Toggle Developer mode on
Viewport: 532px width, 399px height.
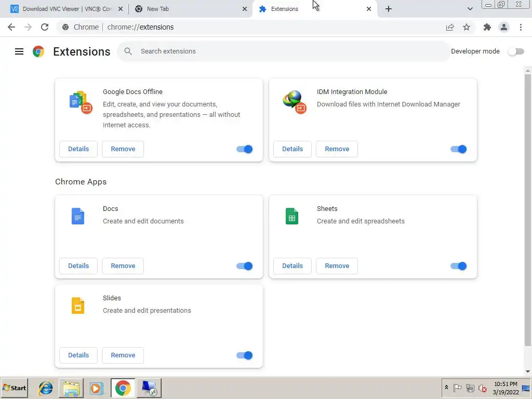pos(516,51)
